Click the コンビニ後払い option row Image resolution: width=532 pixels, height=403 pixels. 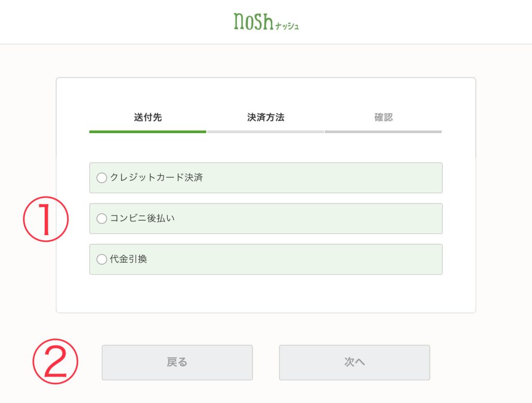(x=265, y=218)
